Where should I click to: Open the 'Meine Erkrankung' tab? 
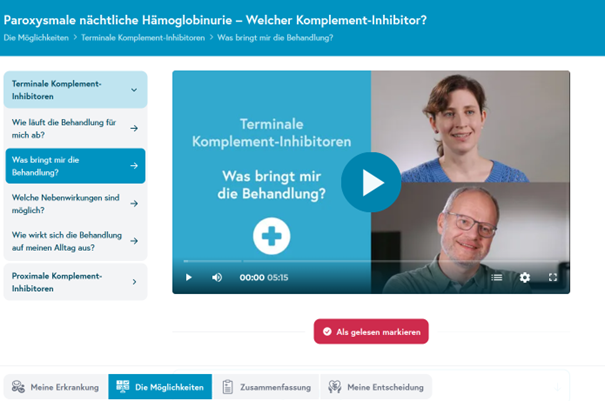(x=56, y=387)
